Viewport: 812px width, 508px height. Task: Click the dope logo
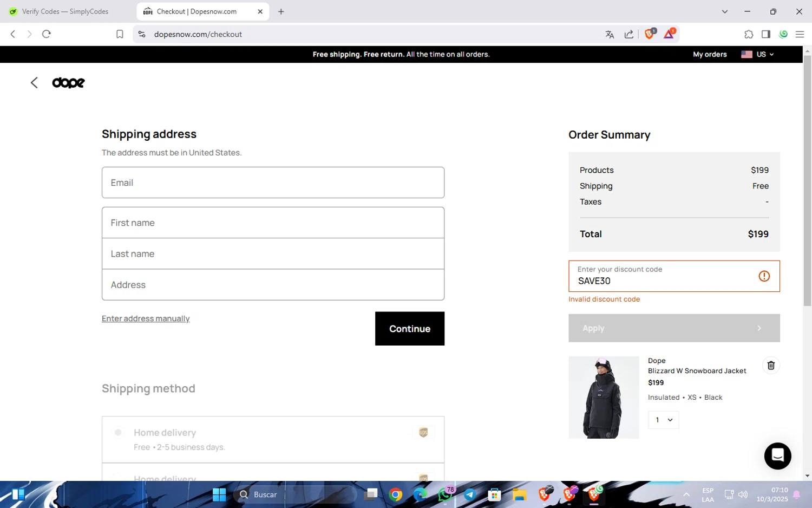(x=68, y=82)
